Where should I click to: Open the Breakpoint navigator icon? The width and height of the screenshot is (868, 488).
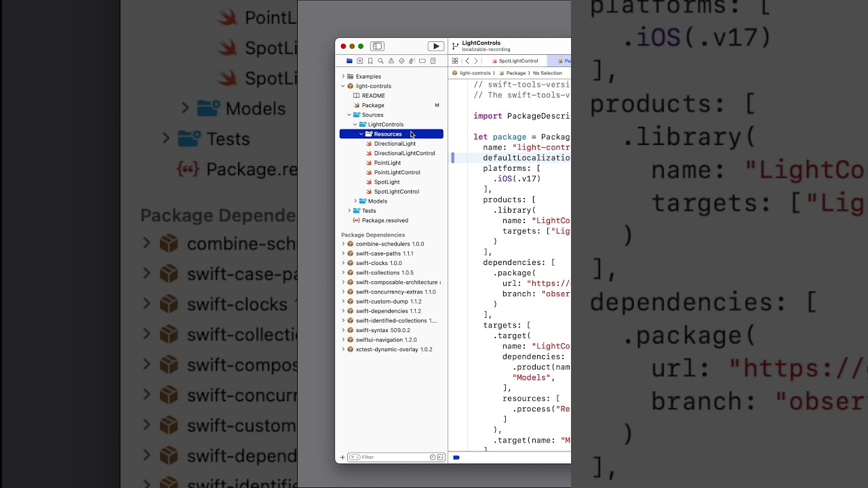click(422, 61)
